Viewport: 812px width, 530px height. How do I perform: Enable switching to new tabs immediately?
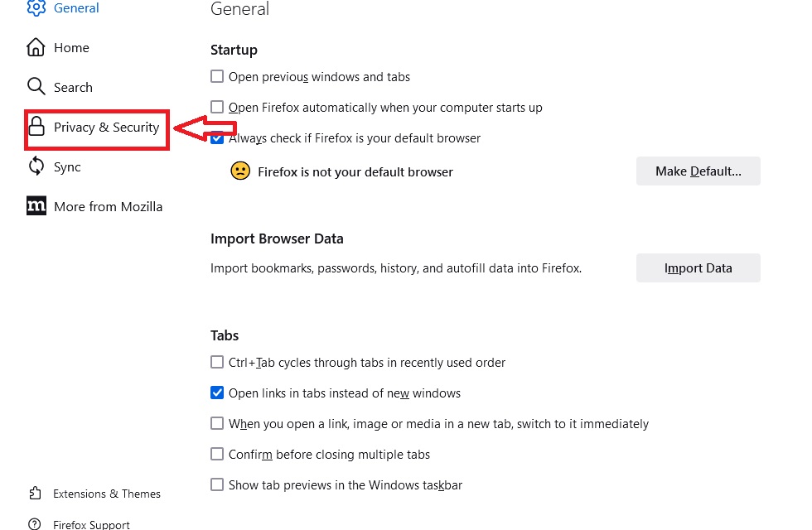coord(217,423)
